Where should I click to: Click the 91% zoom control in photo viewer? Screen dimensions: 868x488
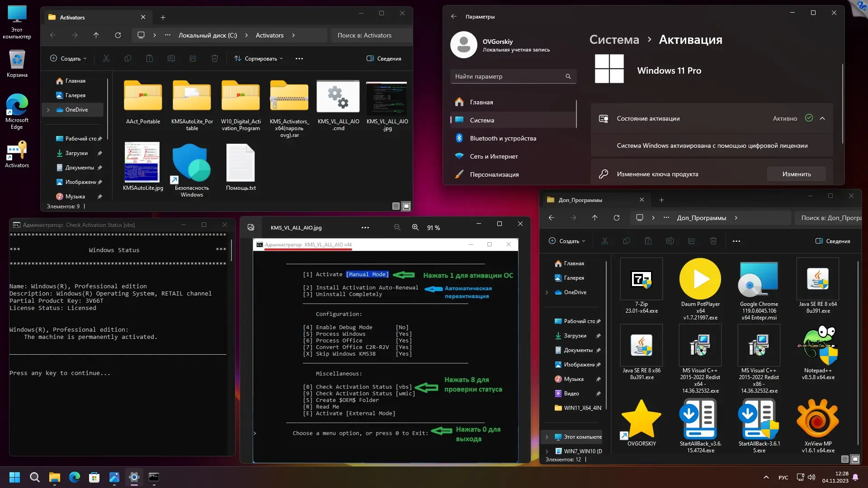point(433,227)
